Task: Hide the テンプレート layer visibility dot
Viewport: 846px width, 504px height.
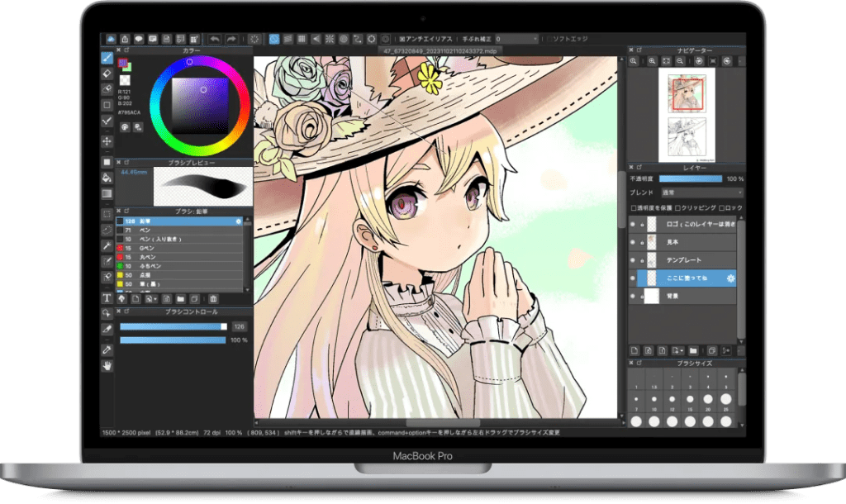Action: 633,260
